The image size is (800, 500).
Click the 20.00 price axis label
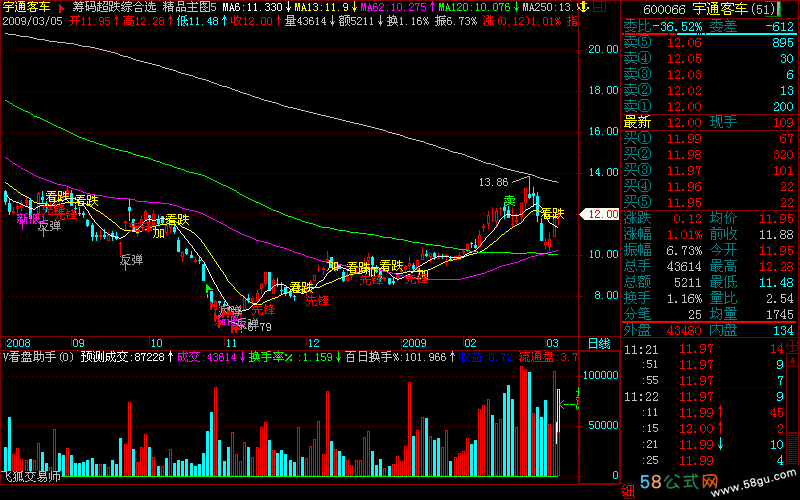pyautogui.click(x=603, y=49)
